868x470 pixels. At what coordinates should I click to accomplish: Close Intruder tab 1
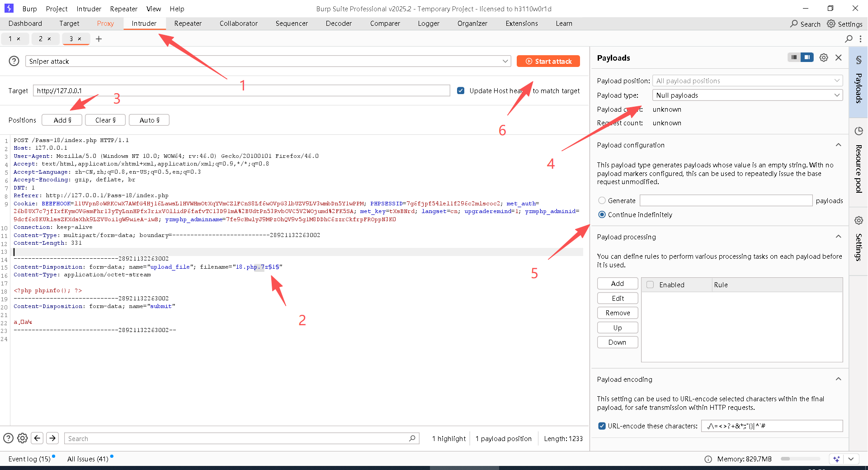[x=19, y=39]
